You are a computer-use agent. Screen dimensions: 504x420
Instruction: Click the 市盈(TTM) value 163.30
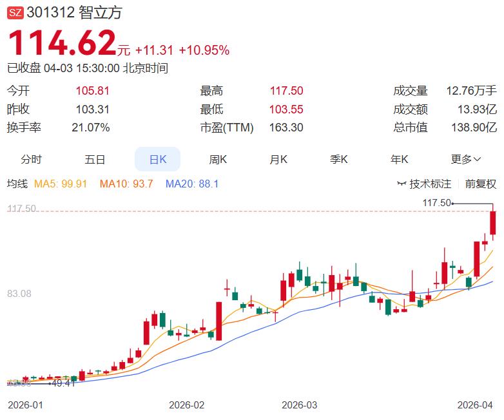pos(286,128)
